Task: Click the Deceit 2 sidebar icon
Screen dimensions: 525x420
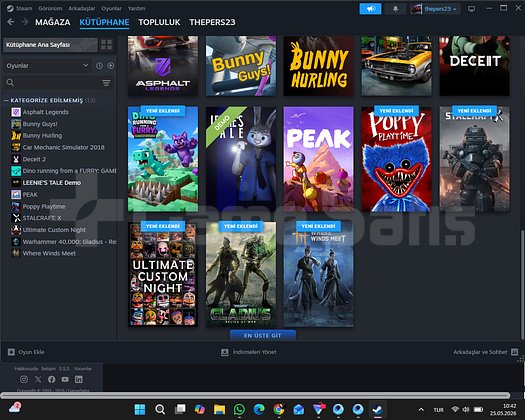Action: click(x=16, y=159)
